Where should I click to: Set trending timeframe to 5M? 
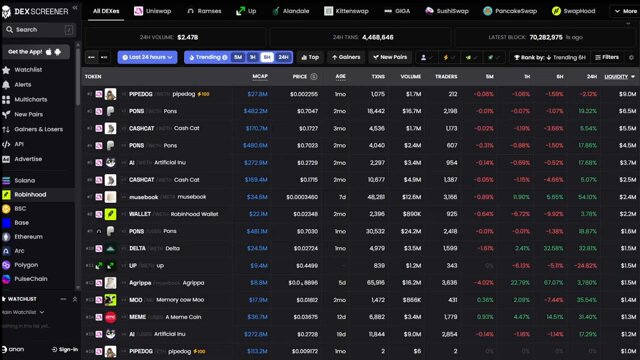(x=238, y=58)
